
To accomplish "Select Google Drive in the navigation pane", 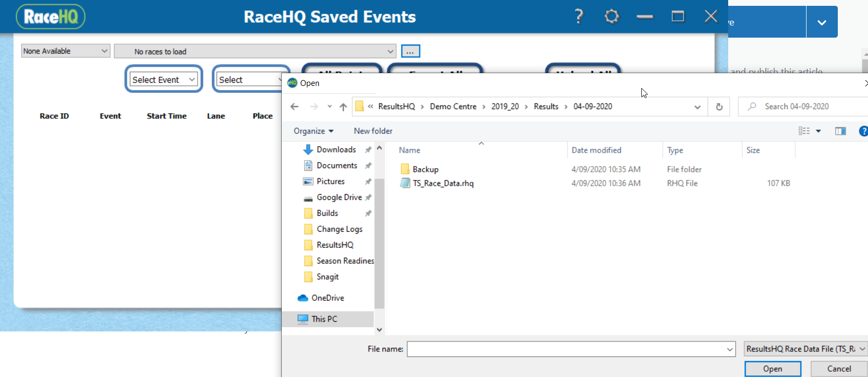I will point(339,197).
